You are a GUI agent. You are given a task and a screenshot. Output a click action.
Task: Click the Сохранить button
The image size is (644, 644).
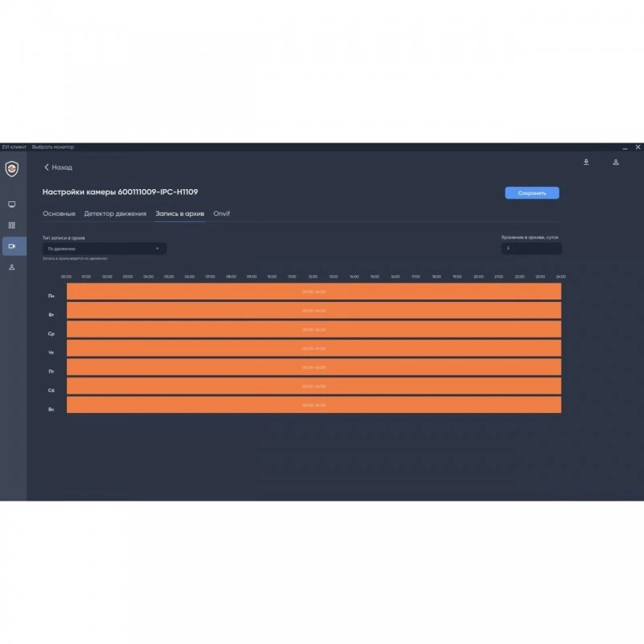pos(532,193)
